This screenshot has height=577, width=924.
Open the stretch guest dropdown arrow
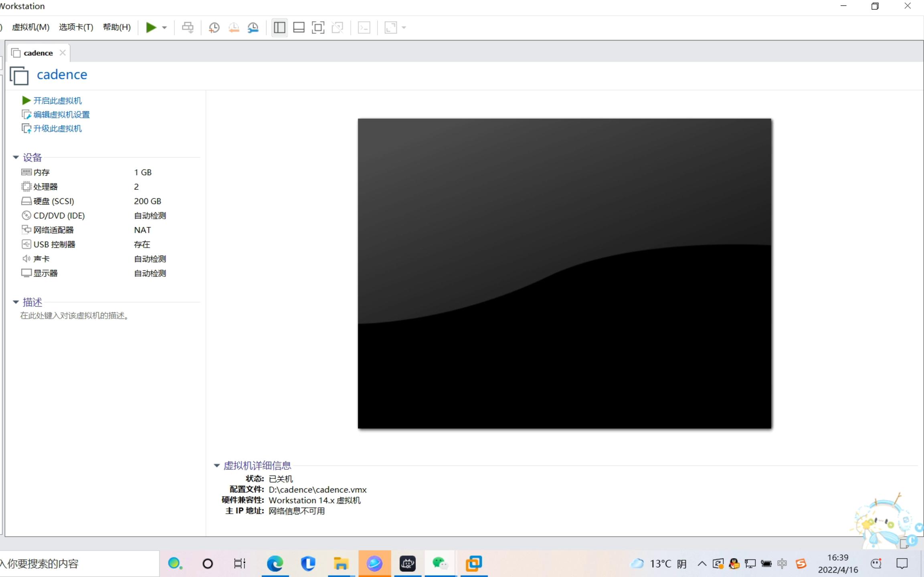pos(404,28)
